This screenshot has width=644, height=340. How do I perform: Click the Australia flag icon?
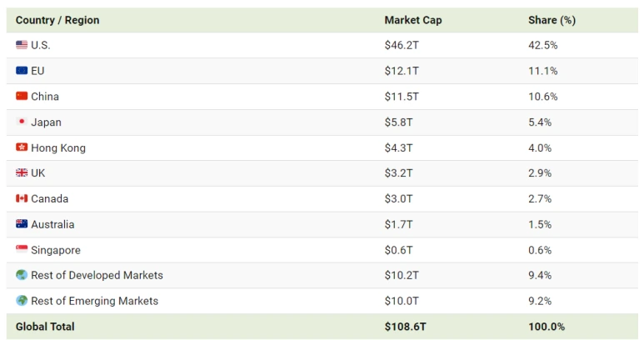pos(22,224)
